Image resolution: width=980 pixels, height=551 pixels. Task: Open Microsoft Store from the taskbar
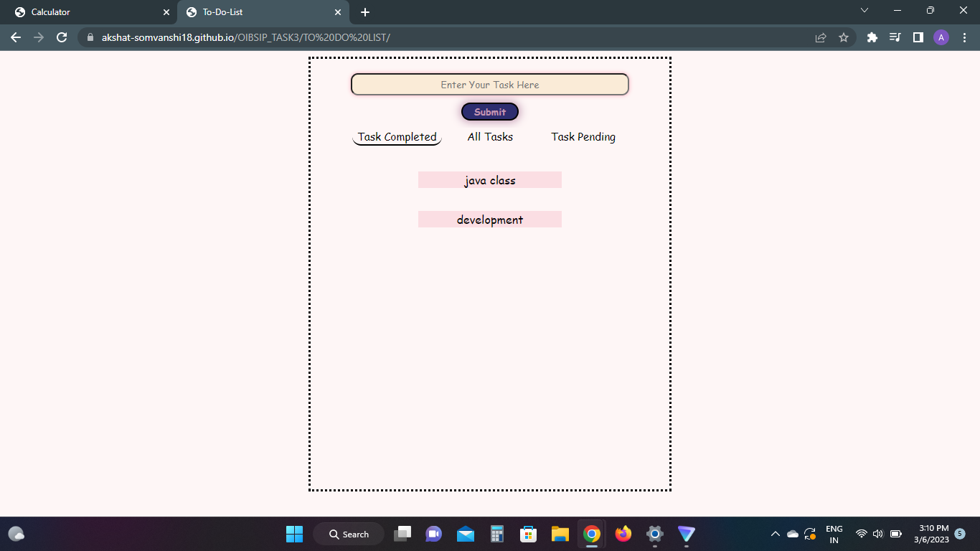pyautogui.click(x=528, y=534)
